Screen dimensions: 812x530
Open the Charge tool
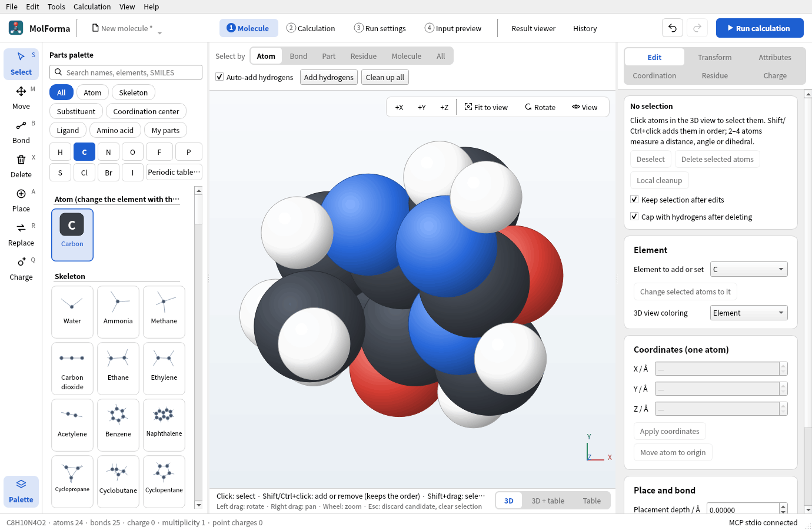pos(21,269)
